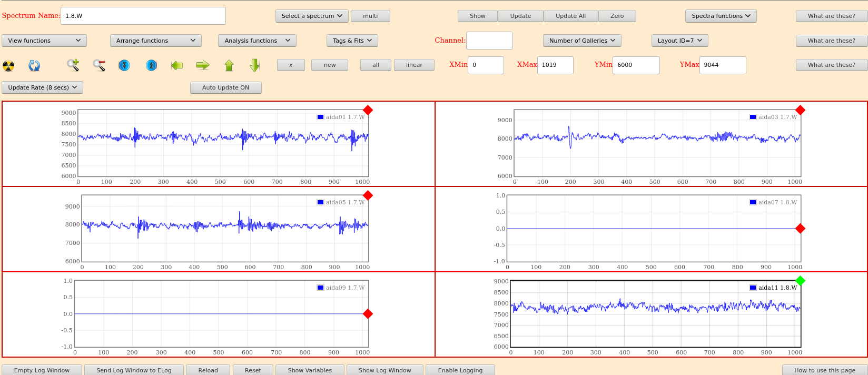Click the Channel input field
868x375 pixels.
(x=489, y=41)
